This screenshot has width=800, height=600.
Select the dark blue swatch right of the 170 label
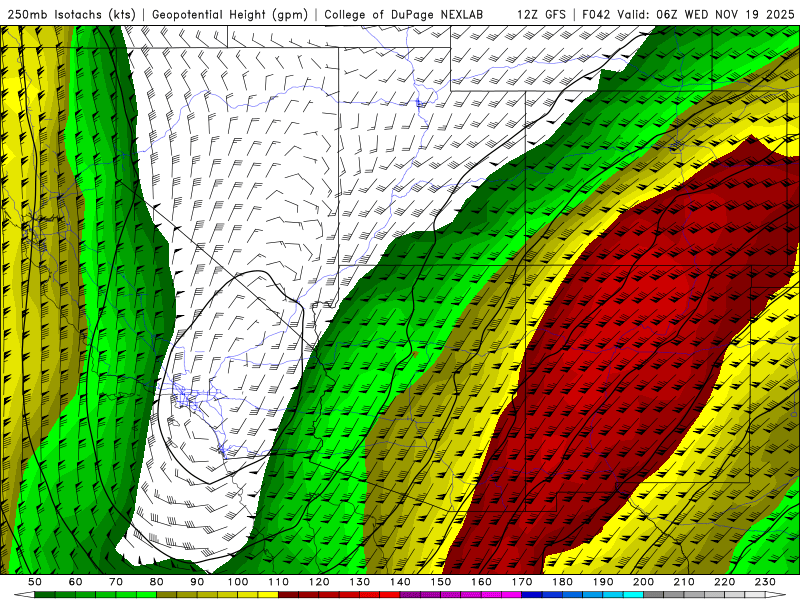[x=532, y=595]
